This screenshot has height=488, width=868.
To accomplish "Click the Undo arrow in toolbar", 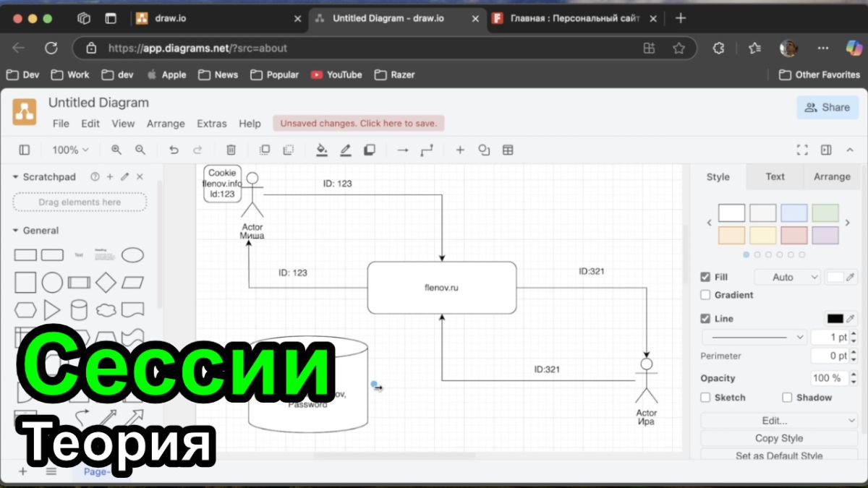I will coord(174,150).
